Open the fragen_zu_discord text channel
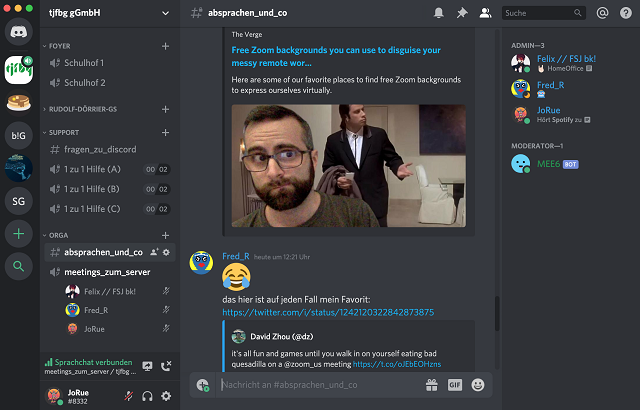Viewport: 640px width, 410px height. [110, 149]
